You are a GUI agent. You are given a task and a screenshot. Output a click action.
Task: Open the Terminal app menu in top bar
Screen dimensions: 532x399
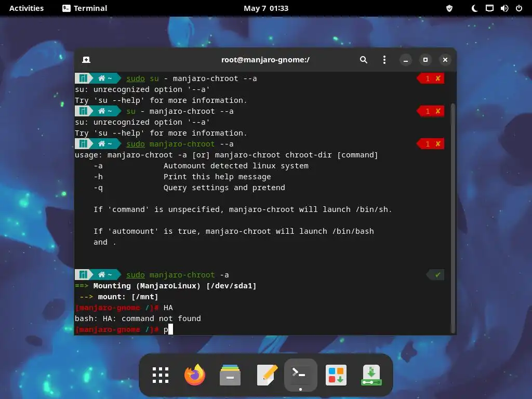coord(85,8)
